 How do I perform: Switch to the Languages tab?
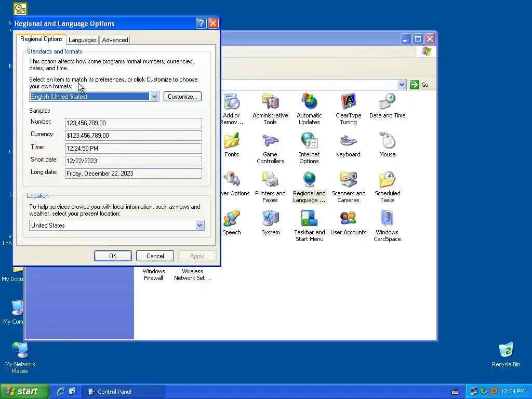83,39
